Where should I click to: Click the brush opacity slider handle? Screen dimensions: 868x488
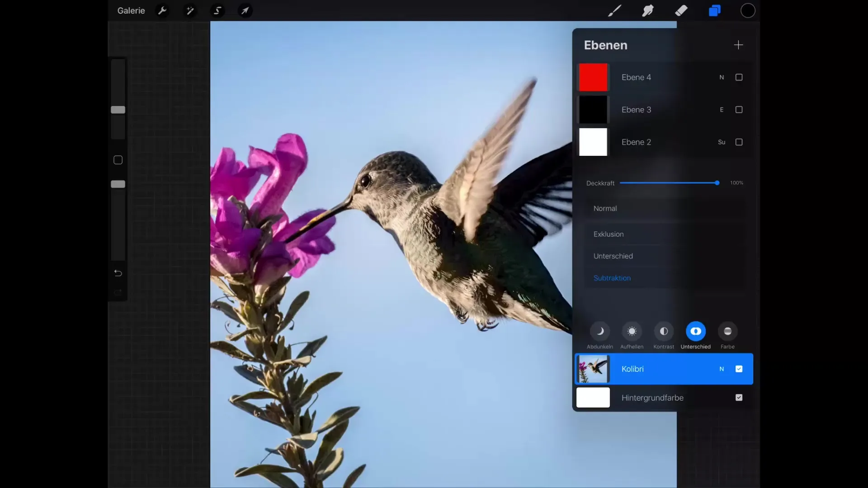pos(118,184)
